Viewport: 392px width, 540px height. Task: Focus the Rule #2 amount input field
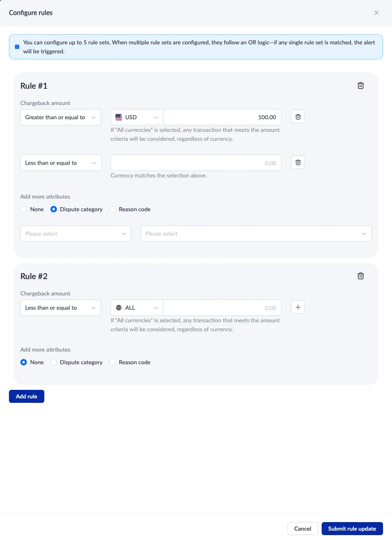(x=222, y=308)
